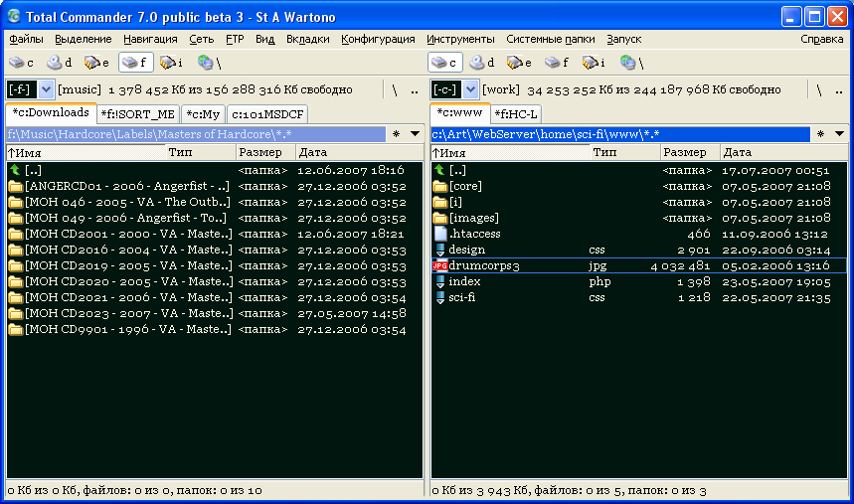
Task: Click right panel parent directory .. button
Action: click(x=839, y=90)
